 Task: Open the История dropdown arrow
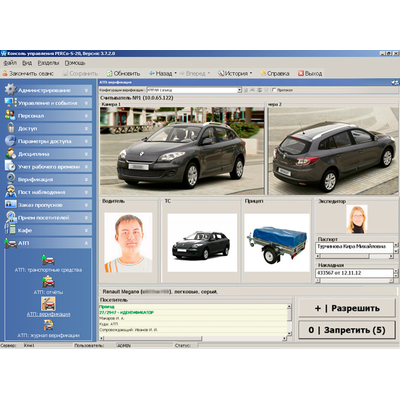(x=251, y=73)
